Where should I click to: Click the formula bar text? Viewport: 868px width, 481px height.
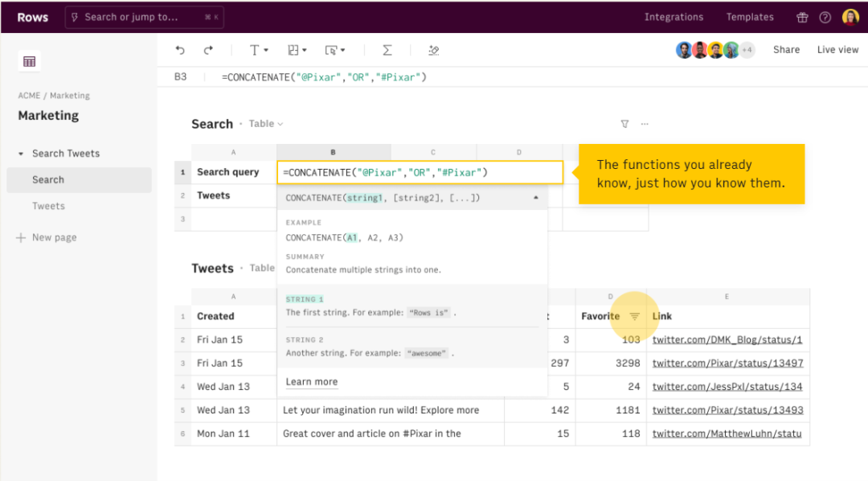[324, 77]
